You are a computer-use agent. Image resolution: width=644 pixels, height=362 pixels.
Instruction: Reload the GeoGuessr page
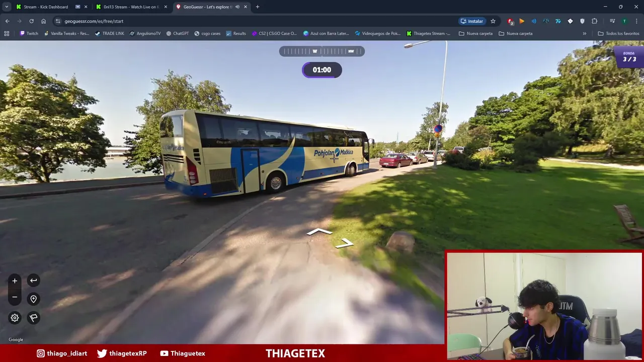click(31, 21)
